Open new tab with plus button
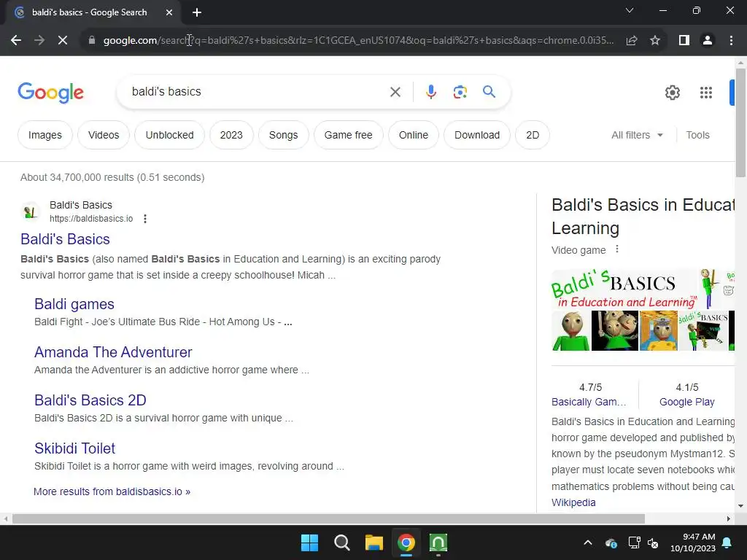The image size is (747, 560). point(197,13)
